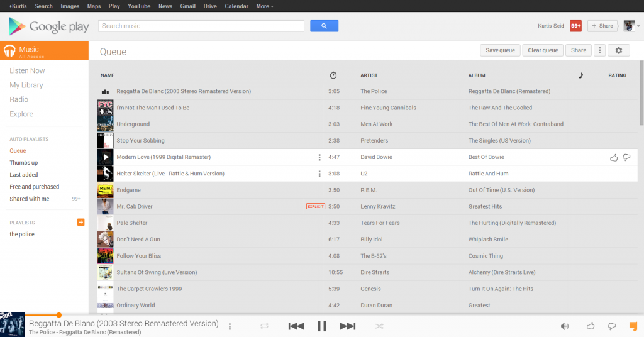Toggle shuffle mode in player bar
Image resolution: width=644 pixels, height=337 pixels.
[x=379, y=326]
